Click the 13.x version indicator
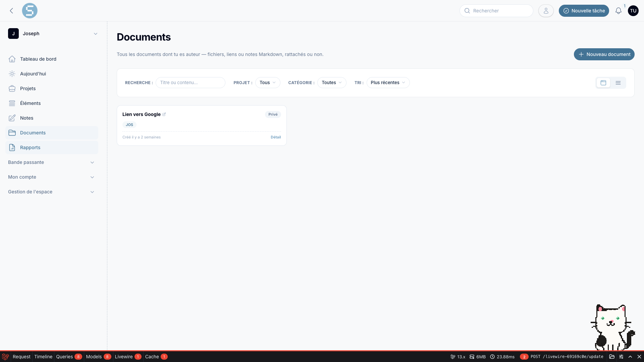The image size is (644, 362). pyautogui.click(x=458, y=357)
